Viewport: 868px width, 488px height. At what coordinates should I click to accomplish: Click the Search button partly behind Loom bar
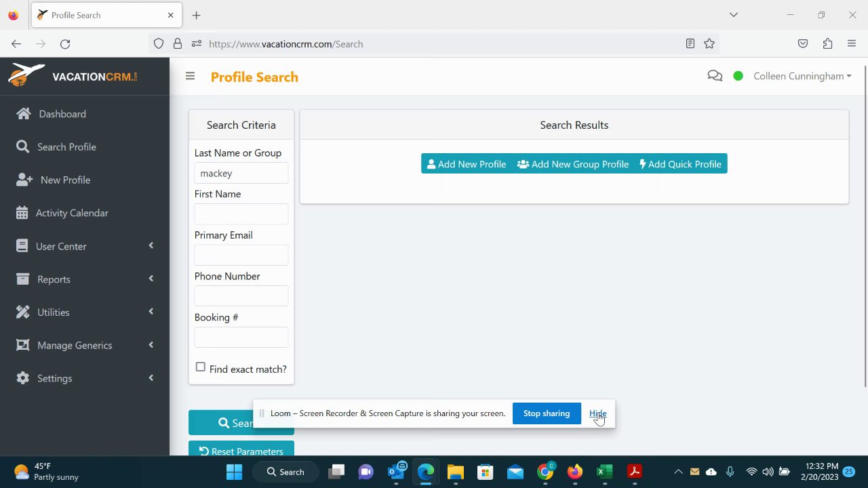(220, 423)
